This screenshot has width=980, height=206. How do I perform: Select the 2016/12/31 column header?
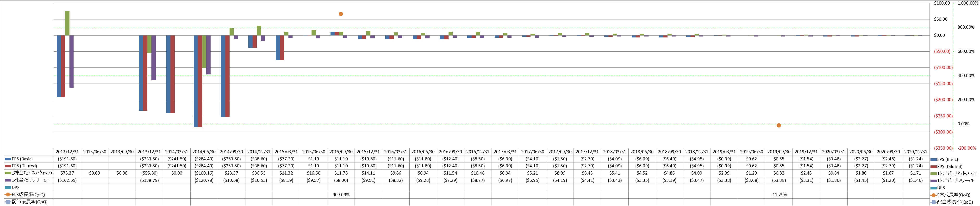[x=478, y=152]
